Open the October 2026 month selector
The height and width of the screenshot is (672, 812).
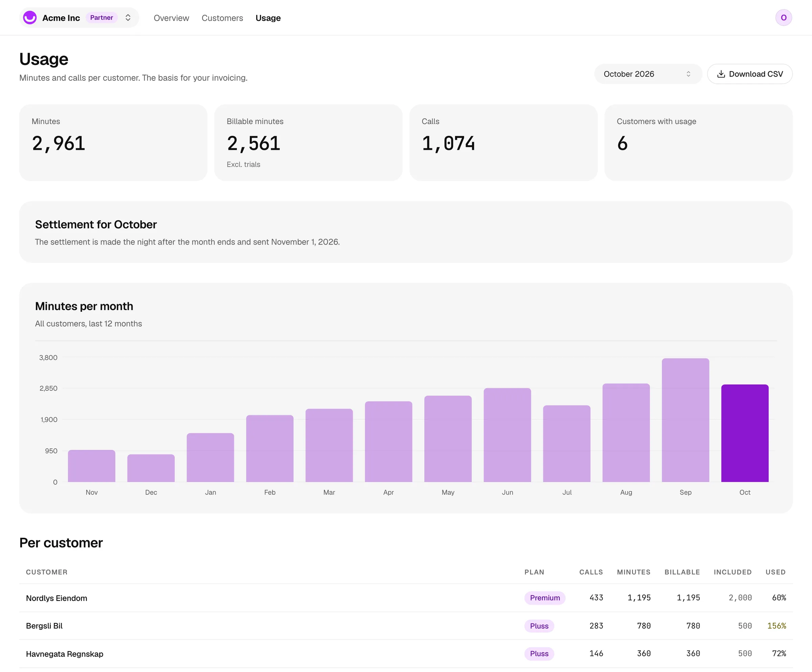tap(648, 74)
